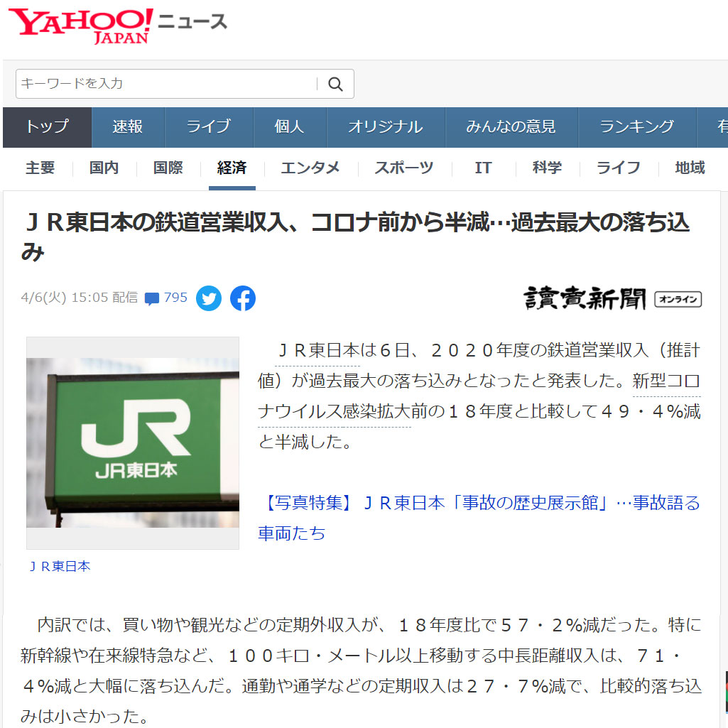Open the スポーツ category
The image size is (728, 728).
point(404,168)
